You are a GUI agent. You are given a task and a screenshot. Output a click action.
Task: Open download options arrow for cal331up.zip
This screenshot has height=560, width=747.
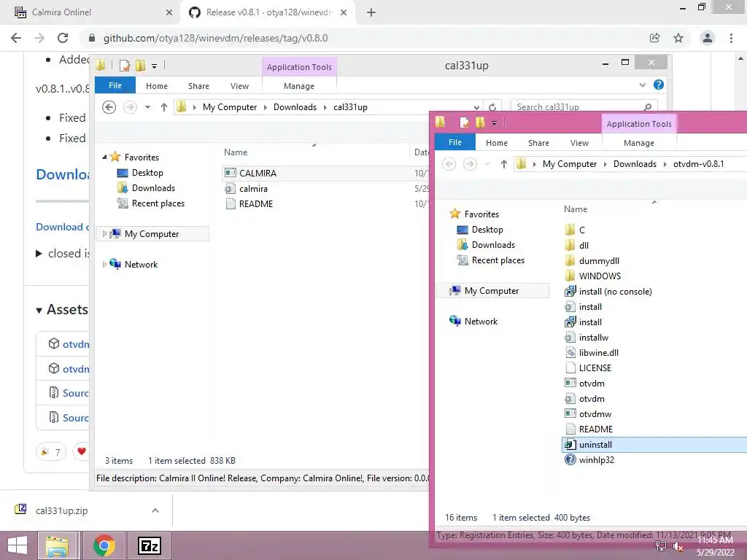point(155,510)
